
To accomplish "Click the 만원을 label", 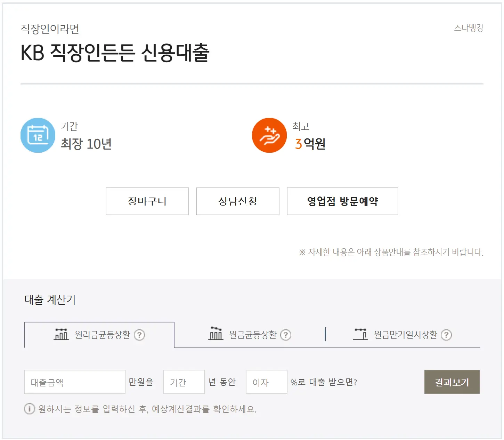I will (x=141, y=382).
